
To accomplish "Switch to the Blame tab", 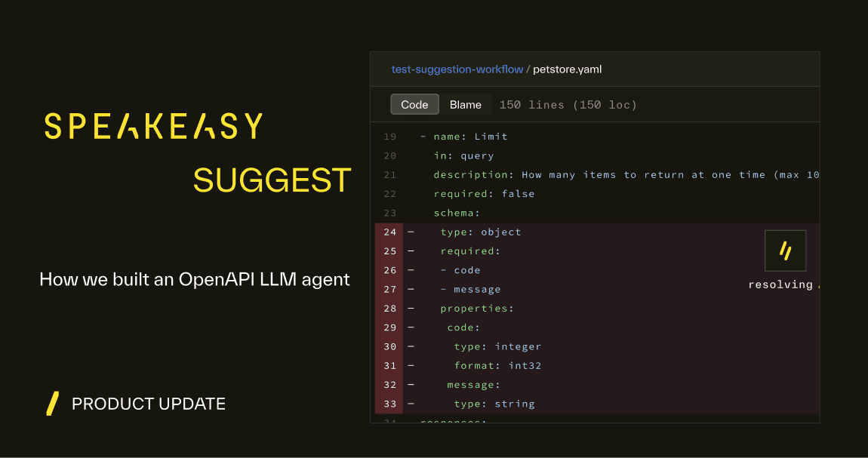I will [466, 105].
